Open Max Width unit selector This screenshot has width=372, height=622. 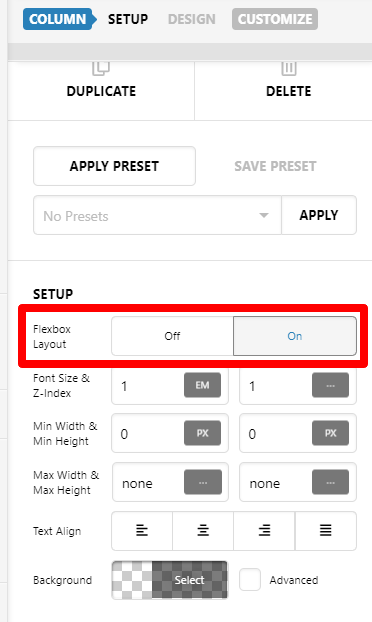203,482
